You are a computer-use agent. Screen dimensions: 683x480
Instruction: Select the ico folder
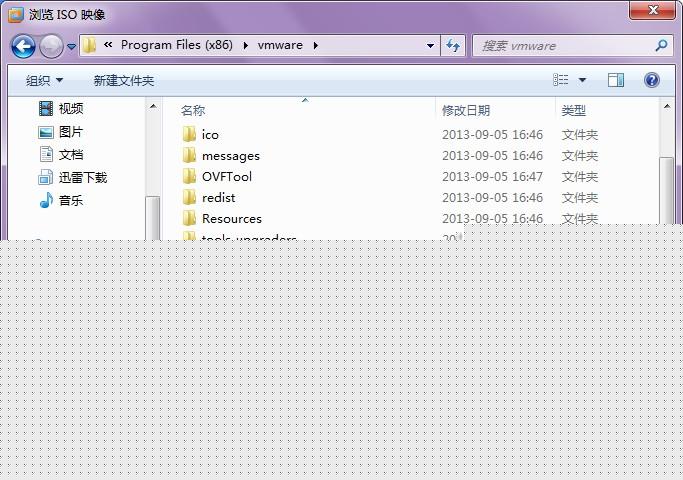coord(210,135)
